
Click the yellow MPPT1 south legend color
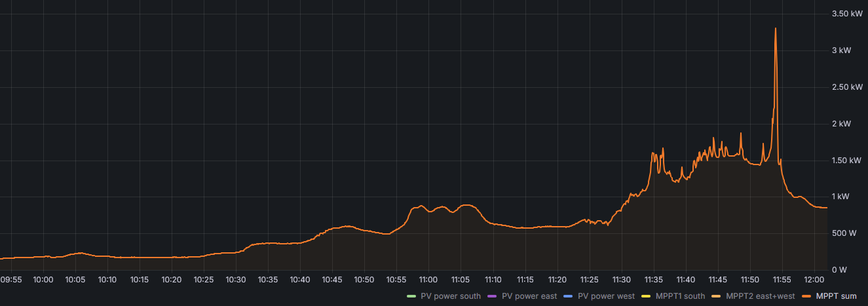(645, 296)
